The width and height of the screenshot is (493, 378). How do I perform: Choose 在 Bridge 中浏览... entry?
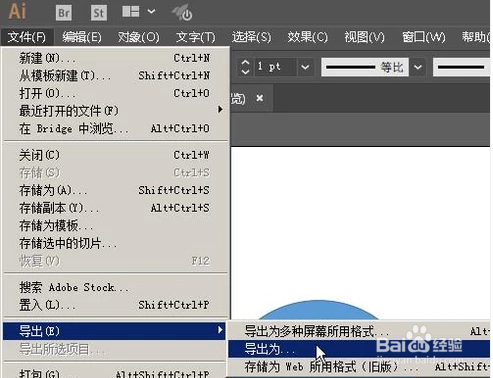point(115,128)
